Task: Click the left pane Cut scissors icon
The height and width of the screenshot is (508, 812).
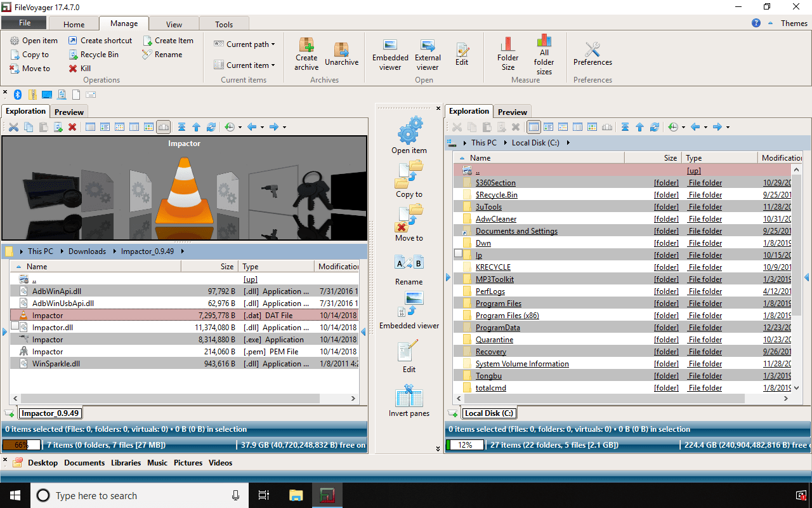Action: coord(13,127)
